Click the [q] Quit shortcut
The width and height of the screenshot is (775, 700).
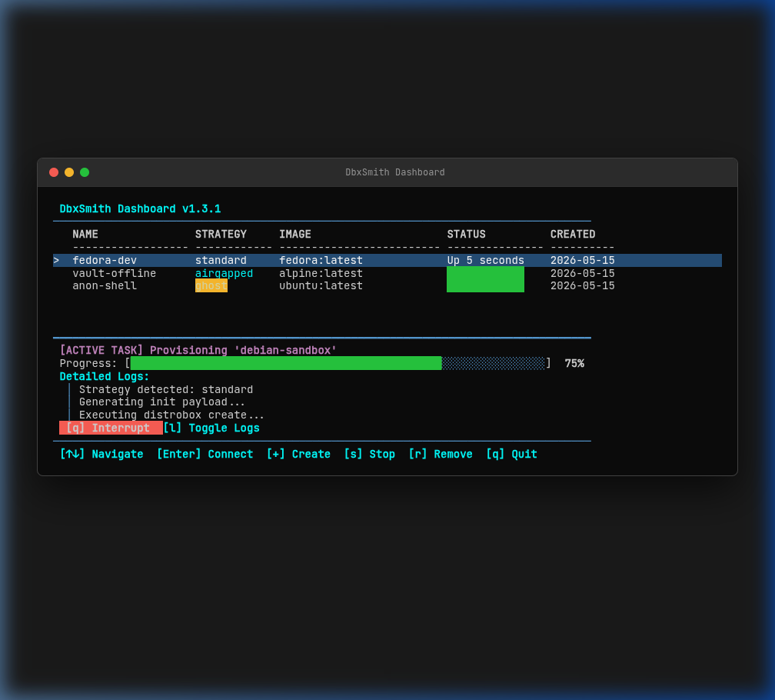click(x=511, y=454)
